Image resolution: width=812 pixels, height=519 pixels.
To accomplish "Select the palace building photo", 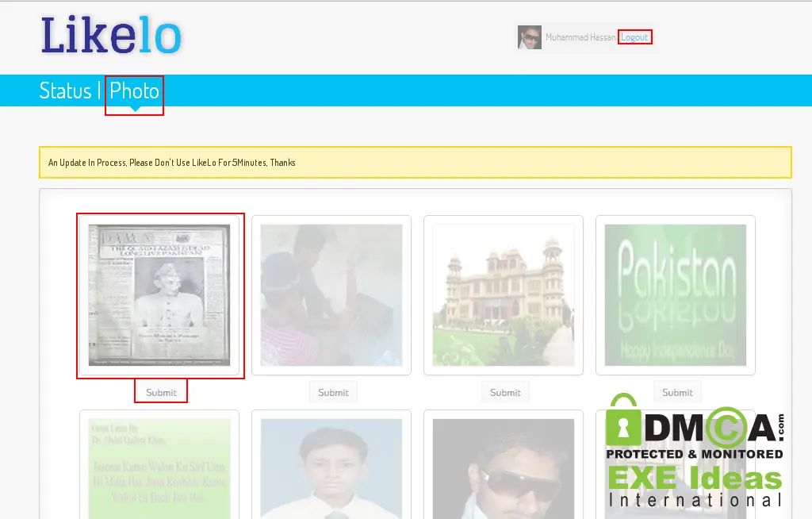I will pyautogui.click(x=504, y=295).
